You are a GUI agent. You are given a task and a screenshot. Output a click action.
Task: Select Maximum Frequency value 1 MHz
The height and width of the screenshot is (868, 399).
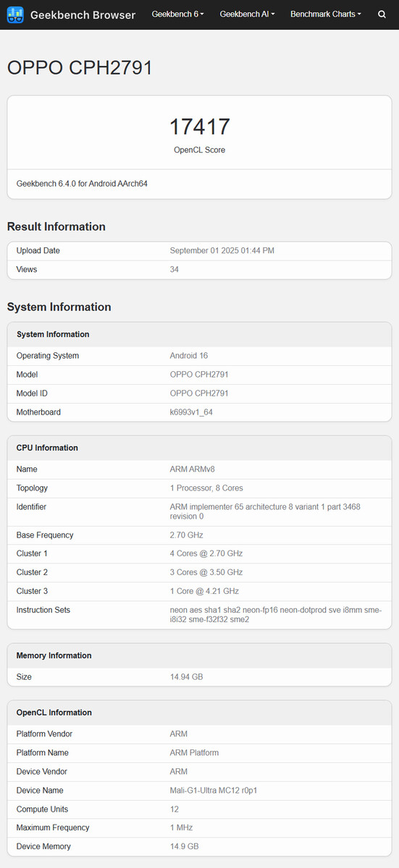point(182,827)
